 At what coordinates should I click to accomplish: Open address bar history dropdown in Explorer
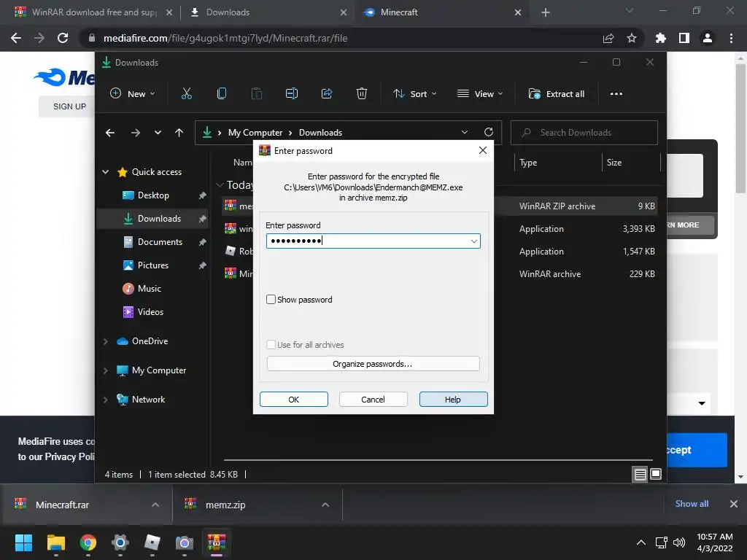pos(465,132)
